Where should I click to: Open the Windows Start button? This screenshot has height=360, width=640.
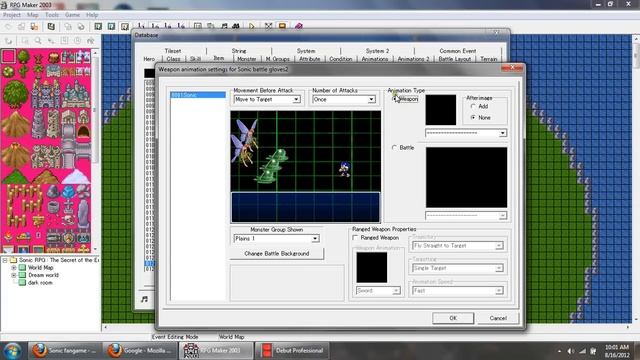click(x=12, y=351)
